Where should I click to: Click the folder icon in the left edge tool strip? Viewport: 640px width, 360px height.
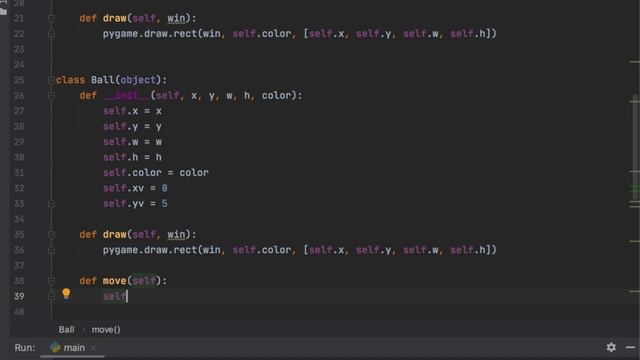[x=3, y=11]
